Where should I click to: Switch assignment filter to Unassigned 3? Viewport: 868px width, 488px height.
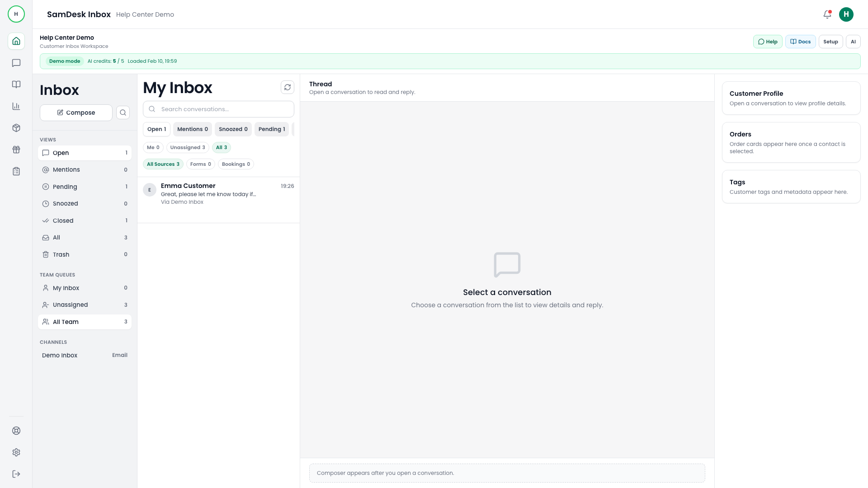pos(188,147)
